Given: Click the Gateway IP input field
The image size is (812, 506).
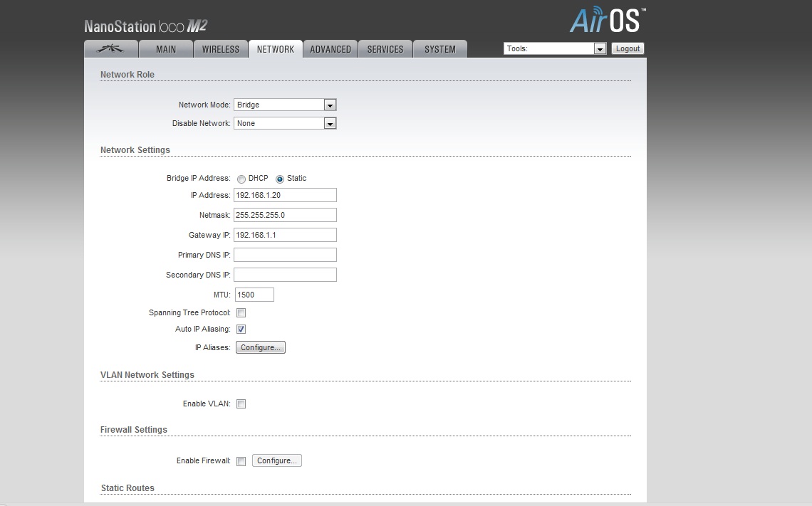Looking at the screenshot, I should pyautogui.click(x=286, y=235).
